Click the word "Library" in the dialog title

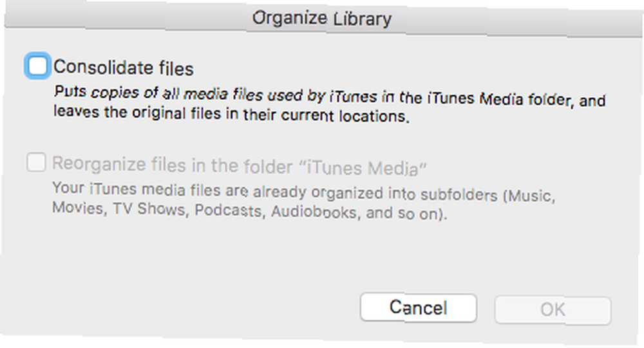[x=362, y=20]
